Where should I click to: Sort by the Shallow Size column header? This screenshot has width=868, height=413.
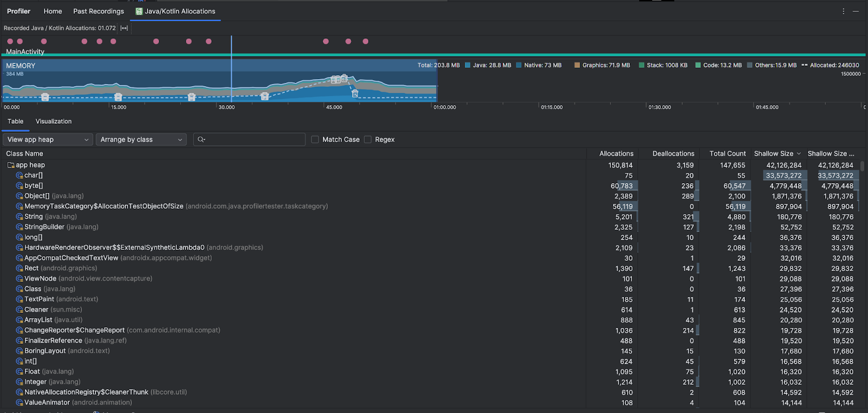click(x=773, y=154)
